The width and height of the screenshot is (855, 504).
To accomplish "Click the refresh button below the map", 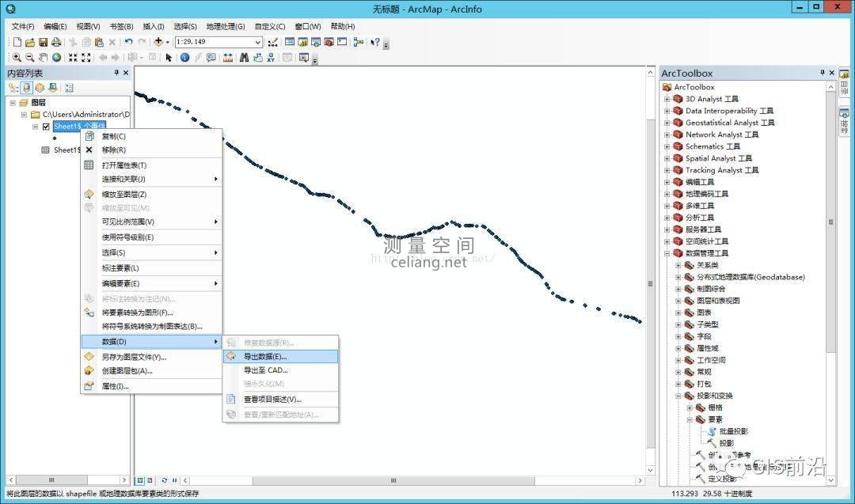I will [x=164, y=480].
